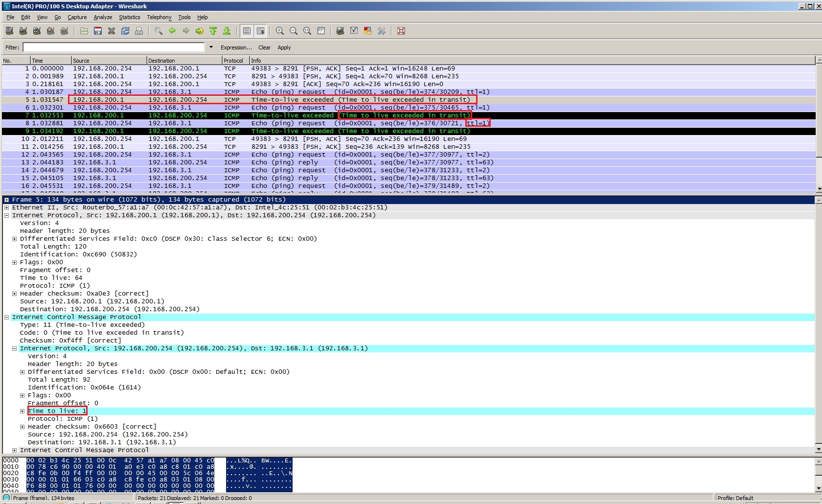Expand Differentiated Services Field 0xc0

coord(14,239)
